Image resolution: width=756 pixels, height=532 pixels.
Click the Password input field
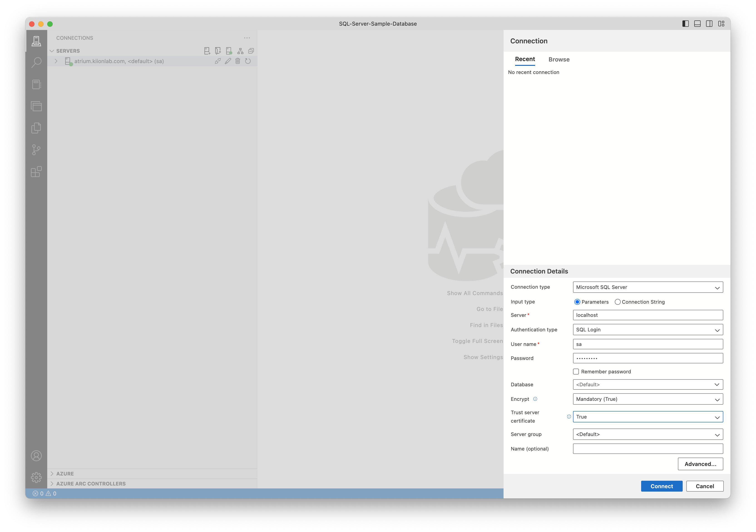[648, 358]
